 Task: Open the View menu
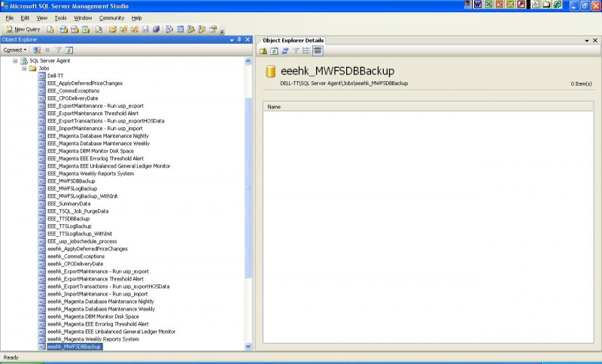(x=42, y=18)
